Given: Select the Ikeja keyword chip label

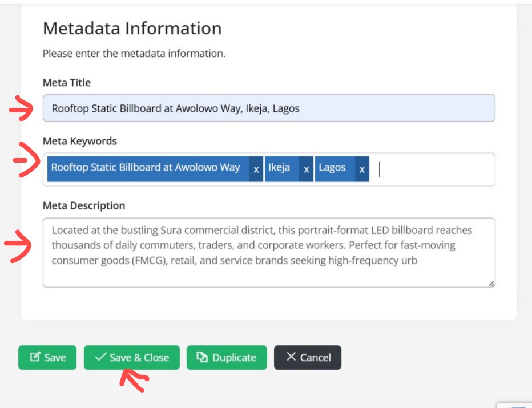Looking at the screenshot, I should click(x=280, y=168).
